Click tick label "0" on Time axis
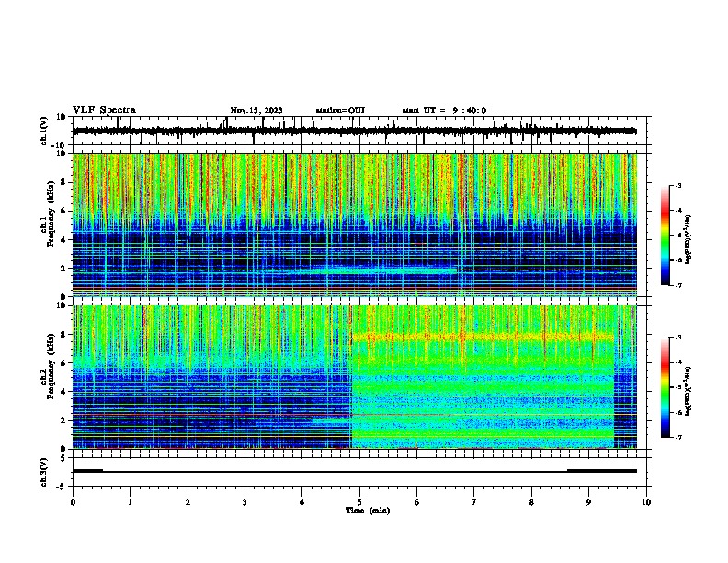The image size is (728, 563). click(x=73, y=502)
